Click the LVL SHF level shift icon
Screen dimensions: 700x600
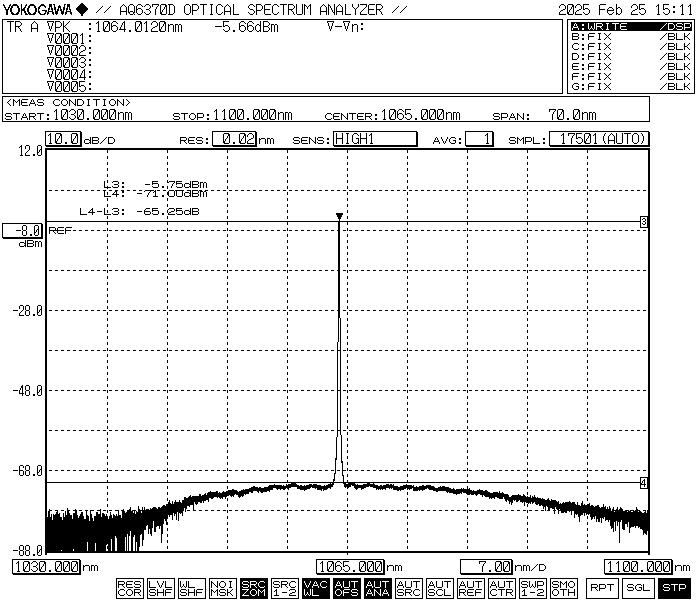(160, 587)
